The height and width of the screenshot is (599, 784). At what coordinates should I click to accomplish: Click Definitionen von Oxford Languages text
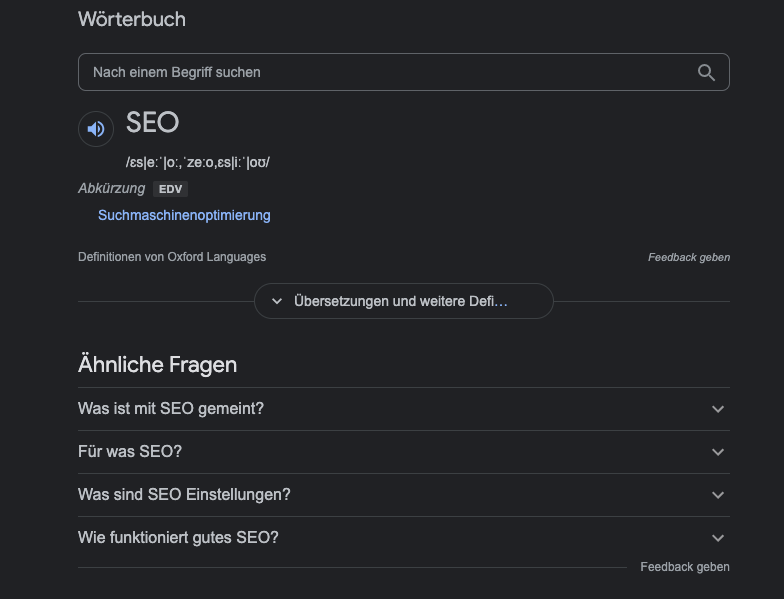tap(172, 257)
